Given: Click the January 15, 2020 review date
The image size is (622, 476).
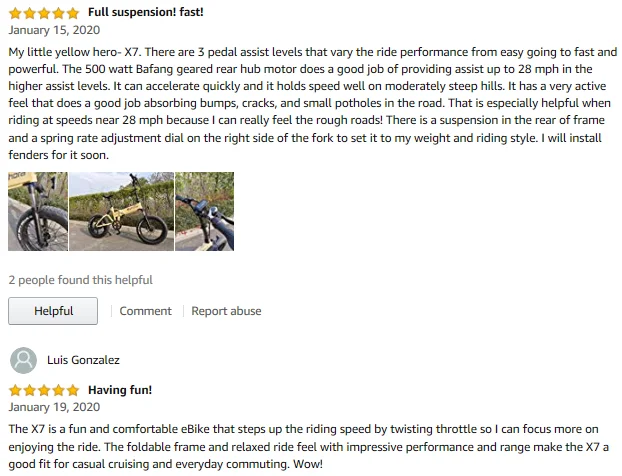Looking at the screenshot, I should pos(54,30).
